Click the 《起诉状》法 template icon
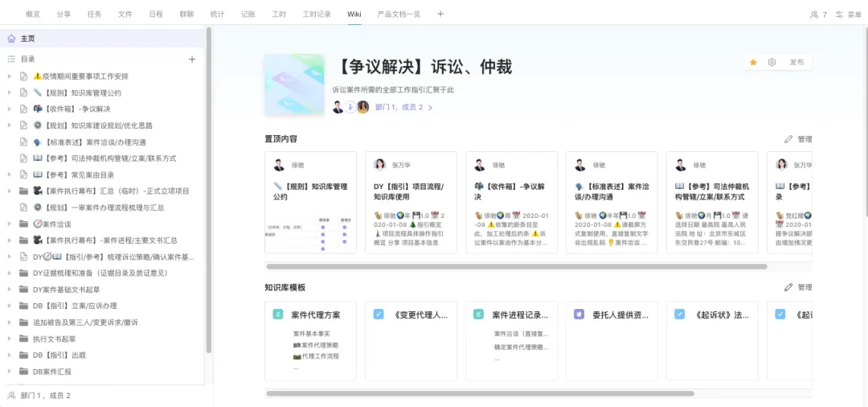Viewport: 868px width, 407px height. point(680,314)
